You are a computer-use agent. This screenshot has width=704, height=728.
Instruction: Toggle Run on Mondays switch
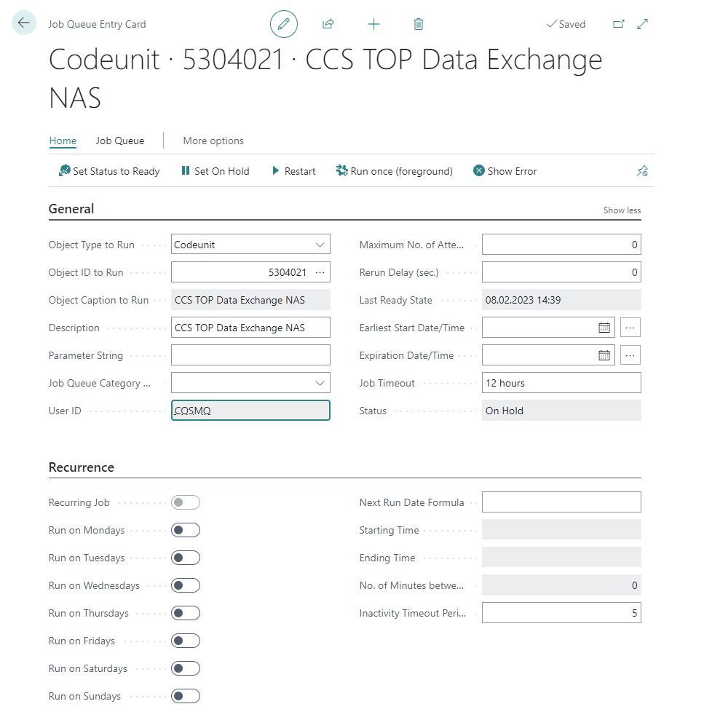tap(186, 530)
